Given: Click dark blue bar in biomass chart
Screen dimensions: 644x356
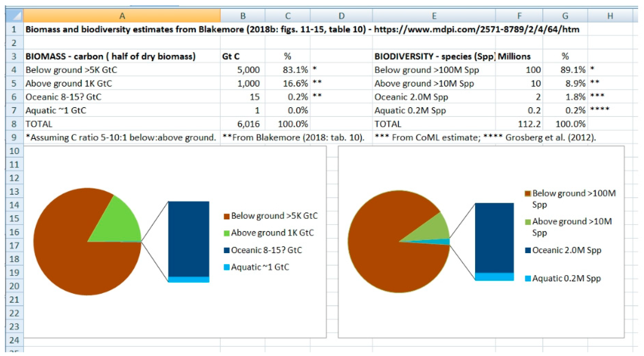Looking at the screenshot, I should (x=188, y=239).
